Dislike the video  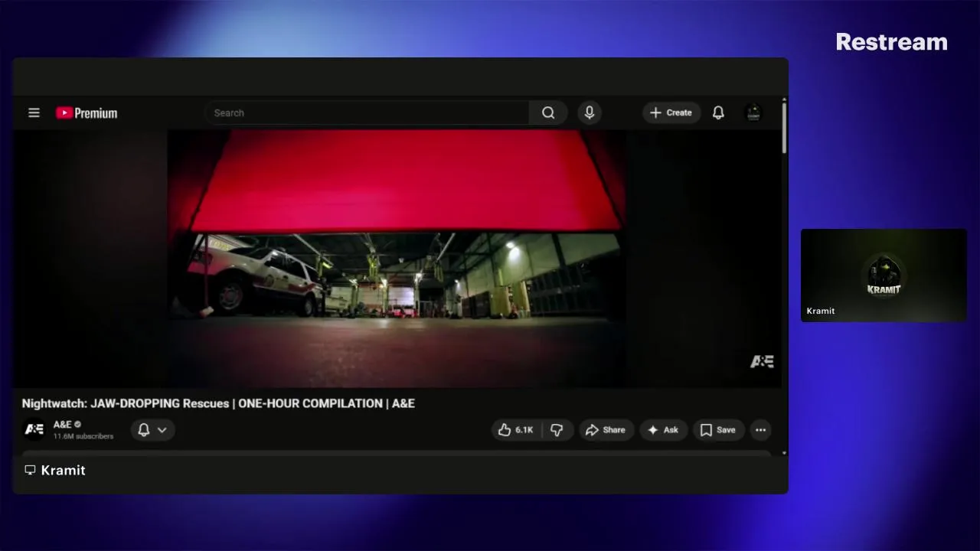click(x=557, y=430)
